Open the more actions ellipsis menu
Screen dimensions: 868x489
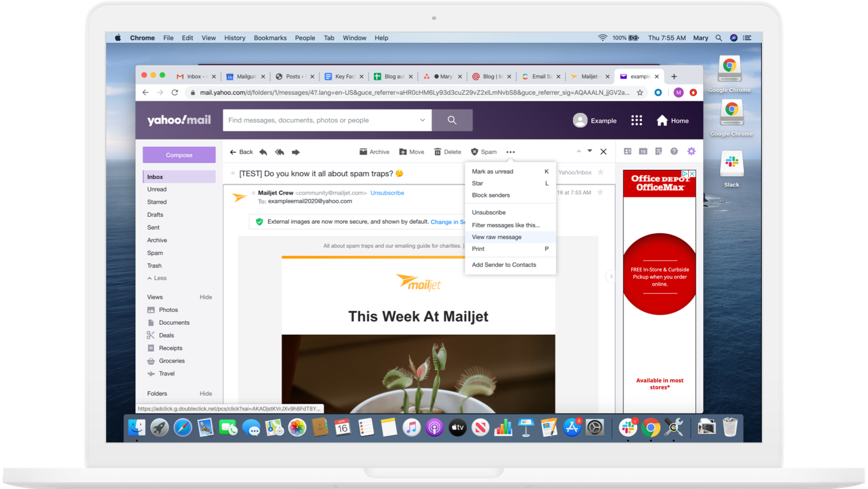[510, 151]
